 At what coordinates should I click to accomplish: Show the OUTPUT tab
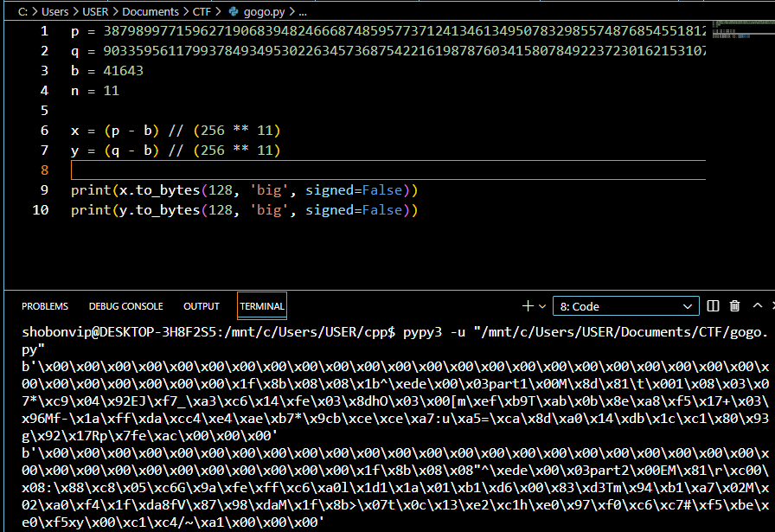(202, 306)
